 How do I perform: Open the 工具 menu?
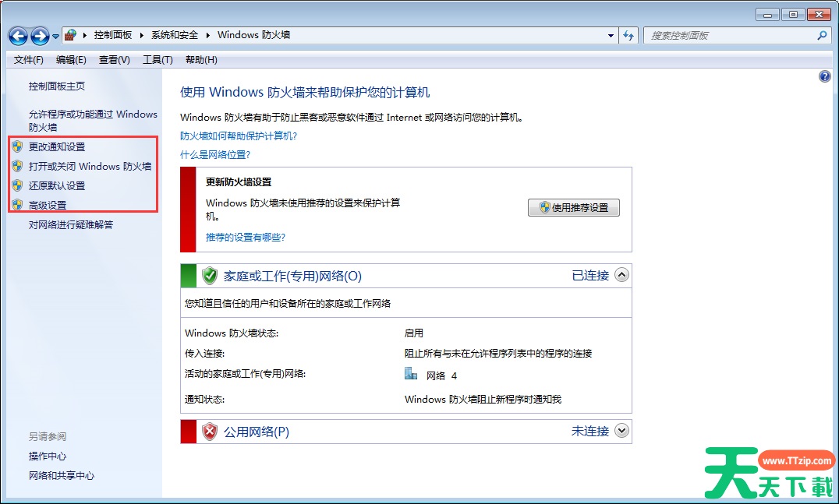tap(158, 59)
